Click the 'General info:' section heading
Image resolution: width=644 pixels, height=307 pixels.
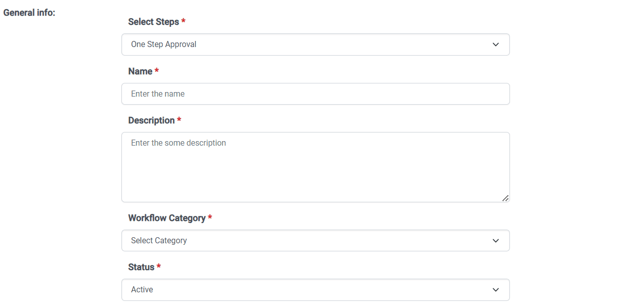point(29,13)
